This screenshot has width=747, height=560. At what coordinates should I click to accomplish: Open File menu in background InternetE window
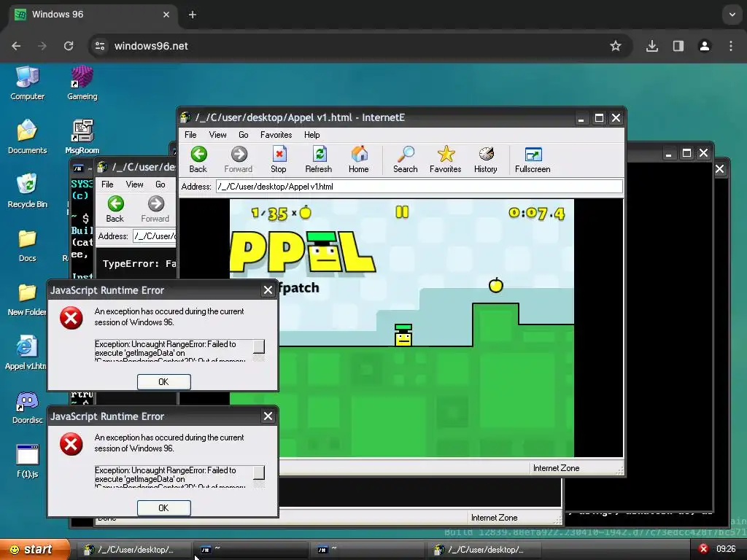pos(108,184)
